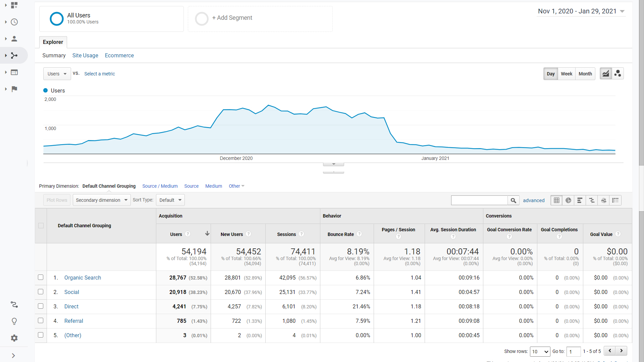Screen dimensions: 644x362
Task: Click the table search input field
Action: (x=479, y=200)
